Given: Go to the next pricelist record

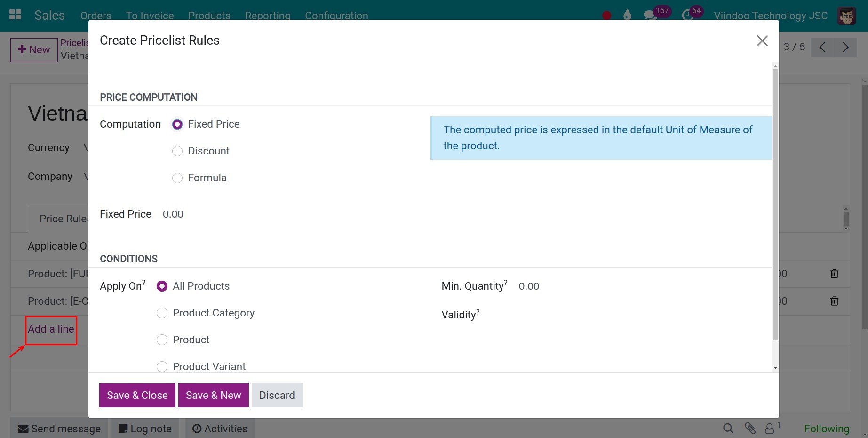Looking at the screenshot, I should pos(845,47).
